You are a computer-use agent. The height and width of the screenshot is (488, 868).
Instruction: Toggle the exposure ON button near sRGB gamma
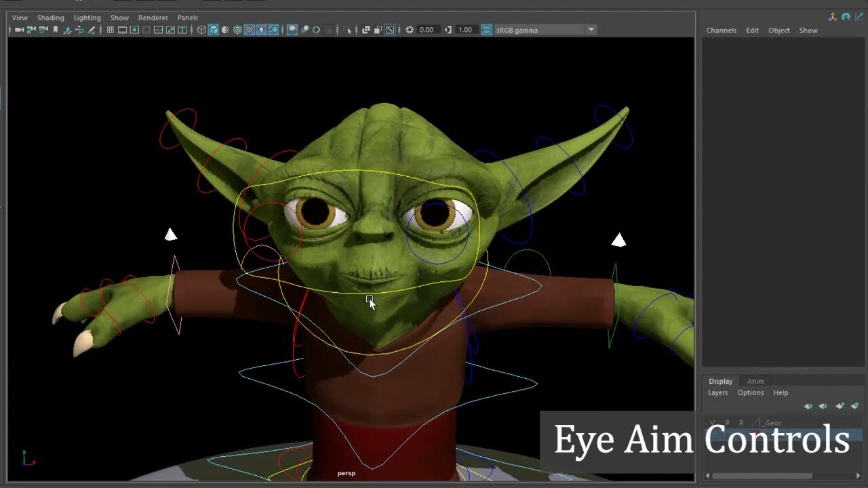click(487, 29)
